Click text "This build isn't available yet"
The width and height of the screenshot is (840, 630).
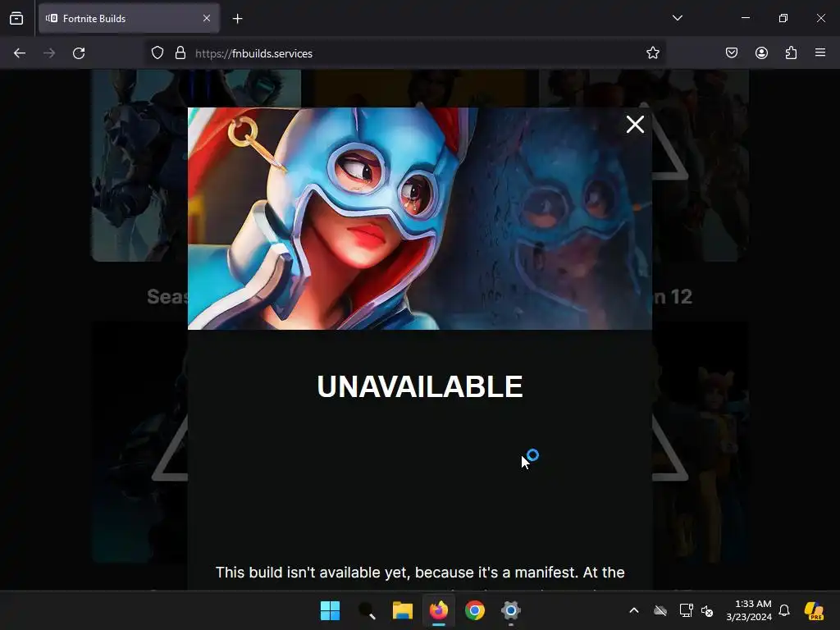click(313, 572)
